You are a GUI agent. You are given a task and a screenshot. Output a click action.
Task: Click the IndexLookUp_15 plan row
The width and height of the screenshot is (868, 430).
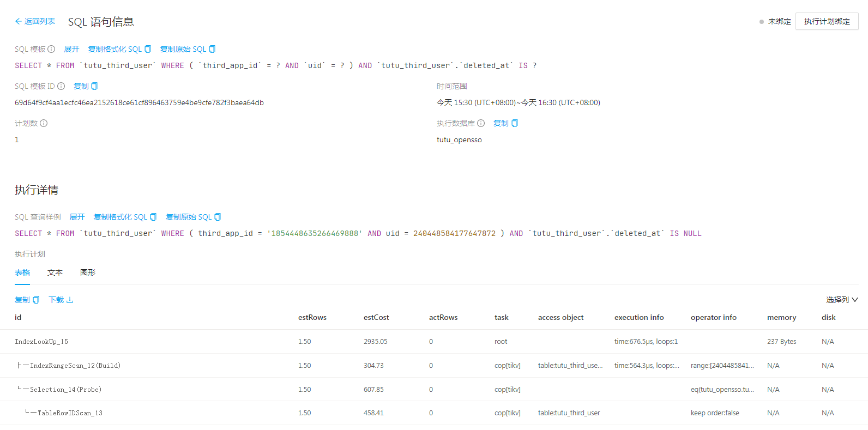click(41, 342)
